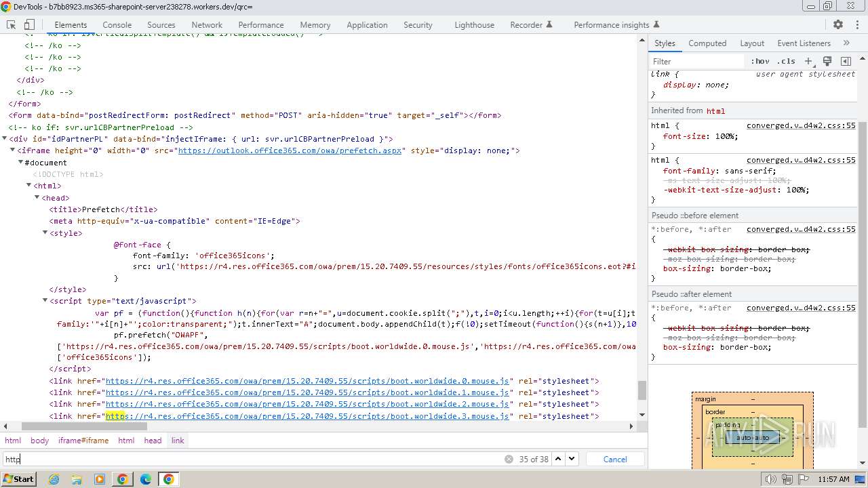868x488 pixels.
Task: Go to previous search result
Action: (x=558, y=459)
